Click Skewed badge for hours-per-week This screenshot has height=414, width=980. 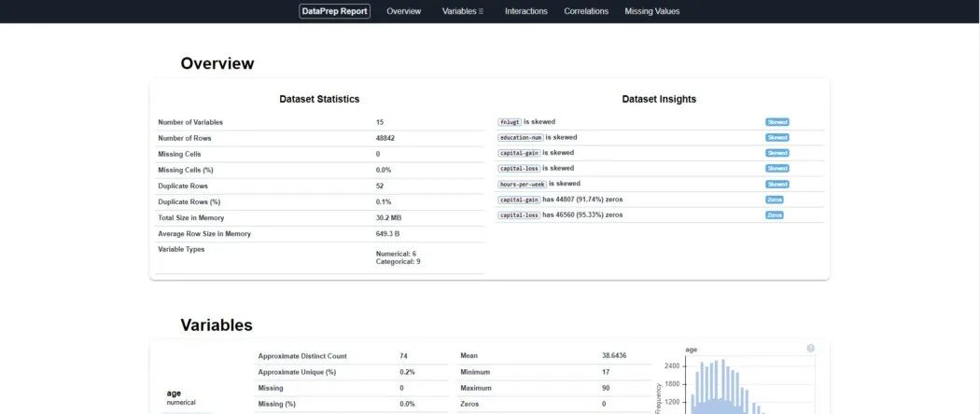(x=777, y=185)
